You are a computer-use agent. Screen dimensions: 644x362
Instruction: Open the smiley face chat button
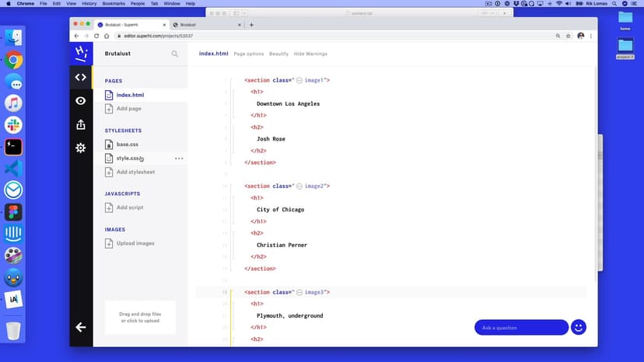578,327
